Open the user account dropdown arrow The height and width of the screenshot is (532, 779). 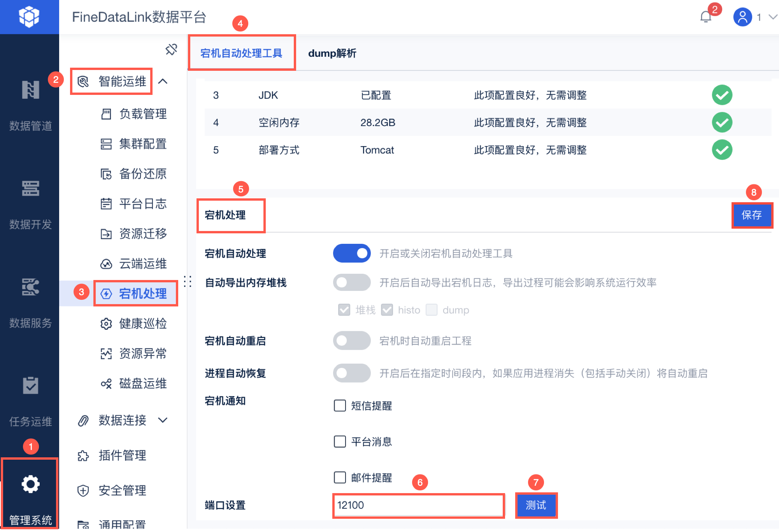click(772, 17)
